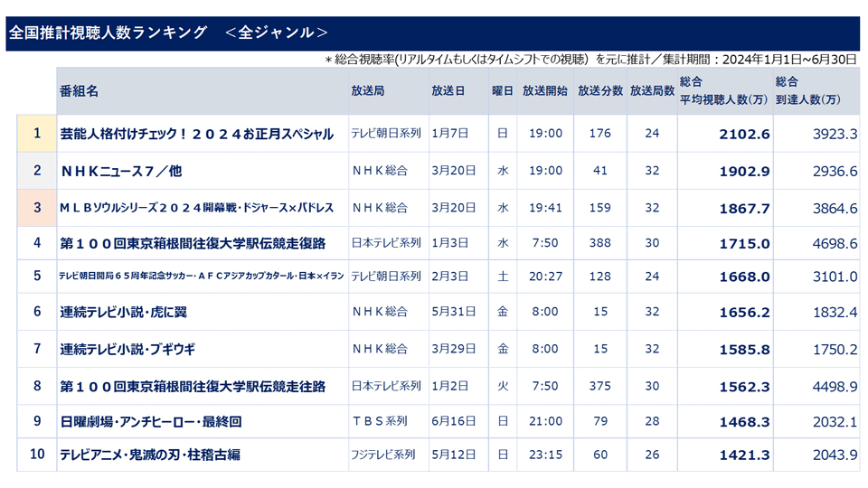Click the reach value 2936.6
Viewport: 868px width, 488px height.
(835, 172)
